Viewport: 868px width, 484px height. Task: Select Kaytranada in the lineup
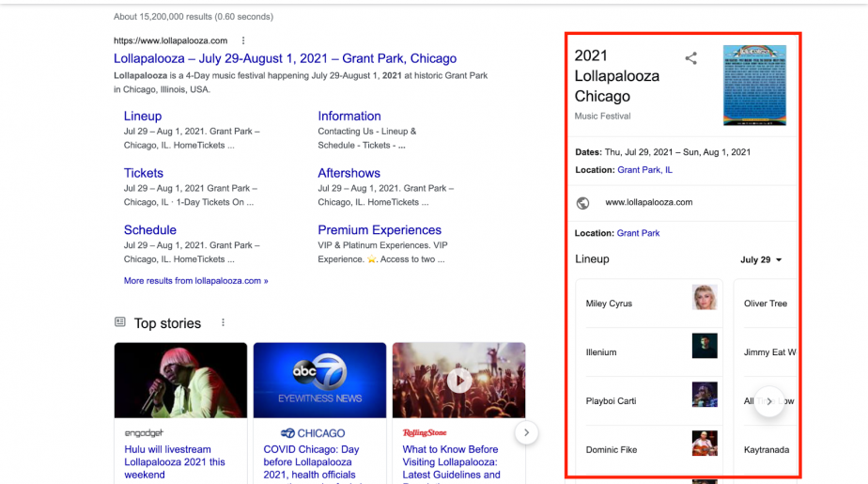767,449
